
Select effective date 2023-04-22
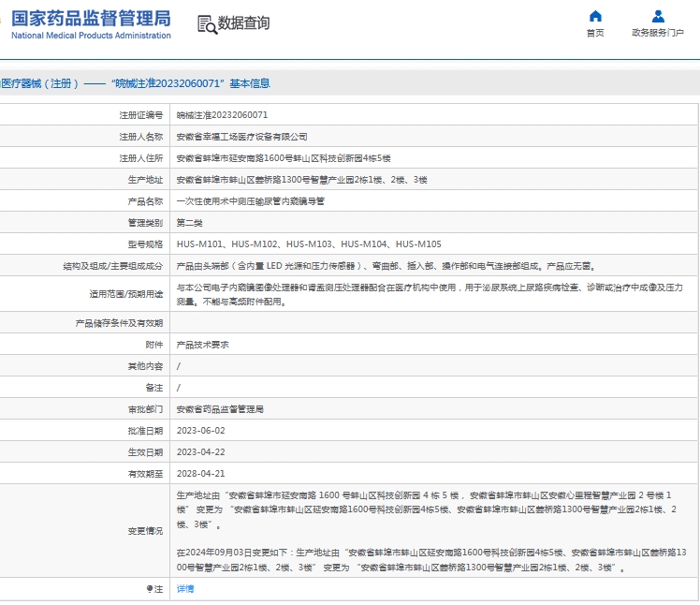tap(200, 451)
